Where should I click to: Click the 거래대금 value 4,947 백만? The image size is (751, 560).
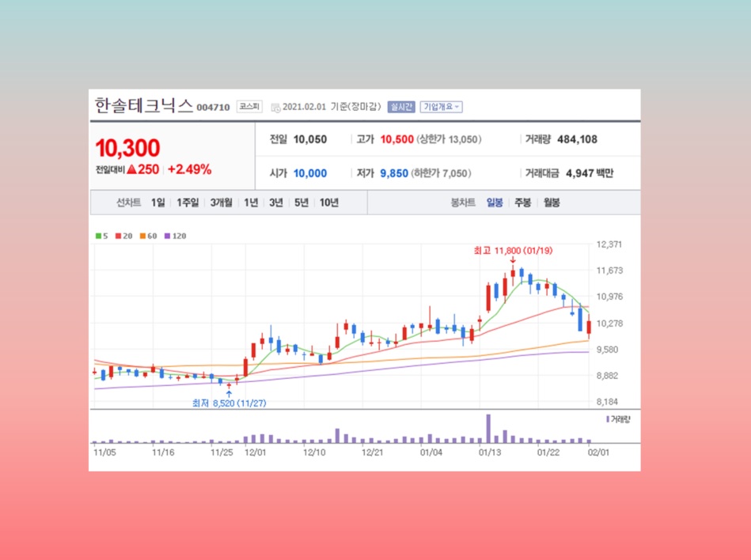pyautogui.click(x=590, y=173)
